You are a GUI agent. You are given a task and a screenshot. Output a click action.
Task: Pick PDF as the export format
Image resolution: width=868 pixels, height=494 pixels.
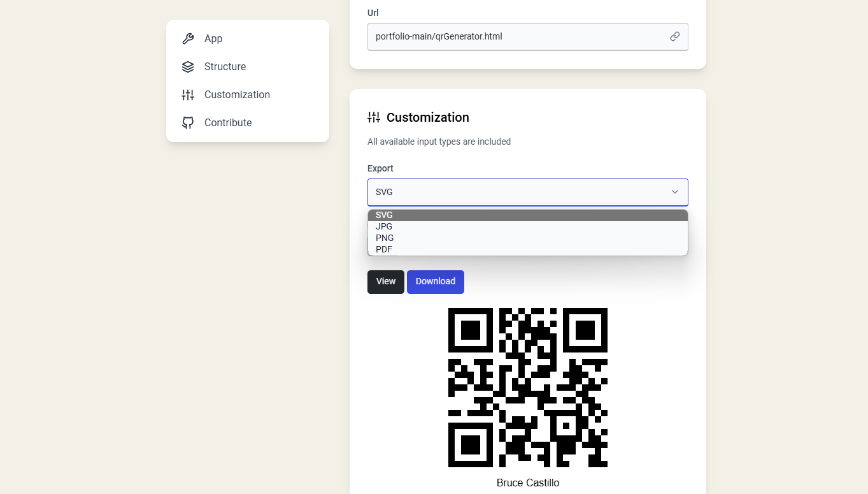(x=384, y=250)
